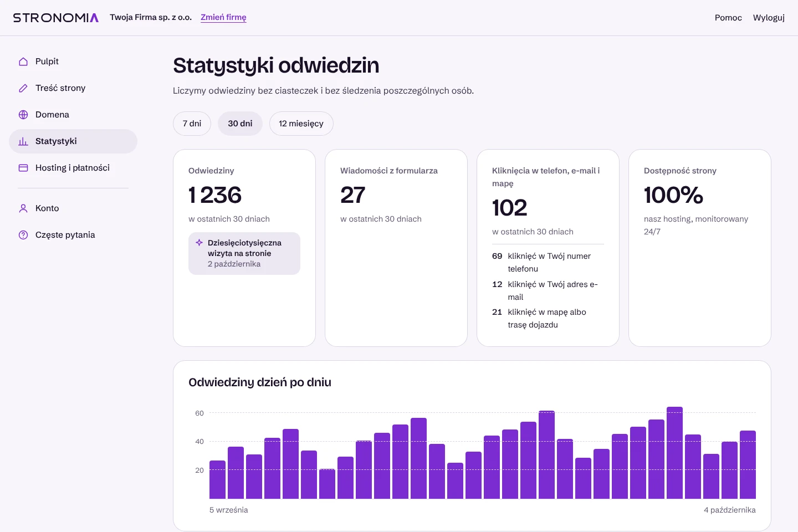The height and width of the screenshot is (532, 798).
Task: Click Wyloguj to log out
Action: coord(769,18)
